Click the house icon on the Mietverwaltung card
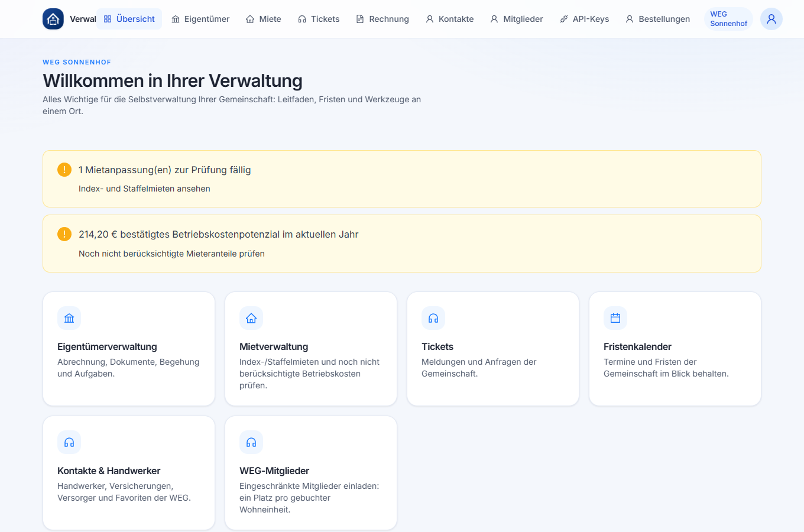 pos(251,318)
